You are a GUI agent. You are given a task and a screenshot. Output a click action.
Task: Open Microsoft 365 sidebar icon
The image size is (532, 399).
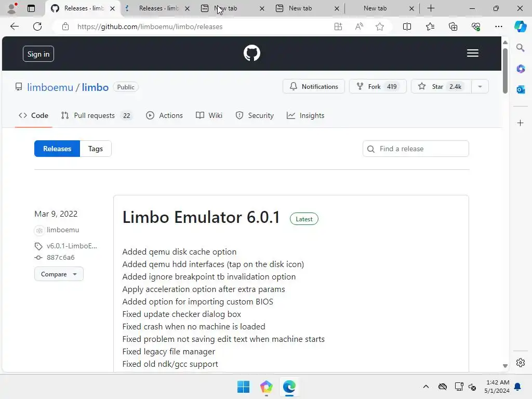(x=521, y=69)
